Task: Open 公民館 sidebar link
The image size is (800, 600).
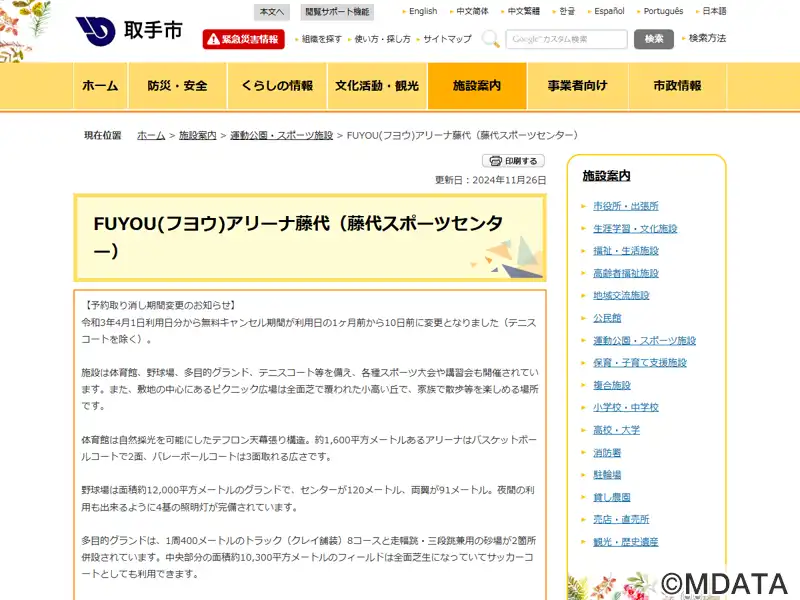Action: (x=606, y=318)
